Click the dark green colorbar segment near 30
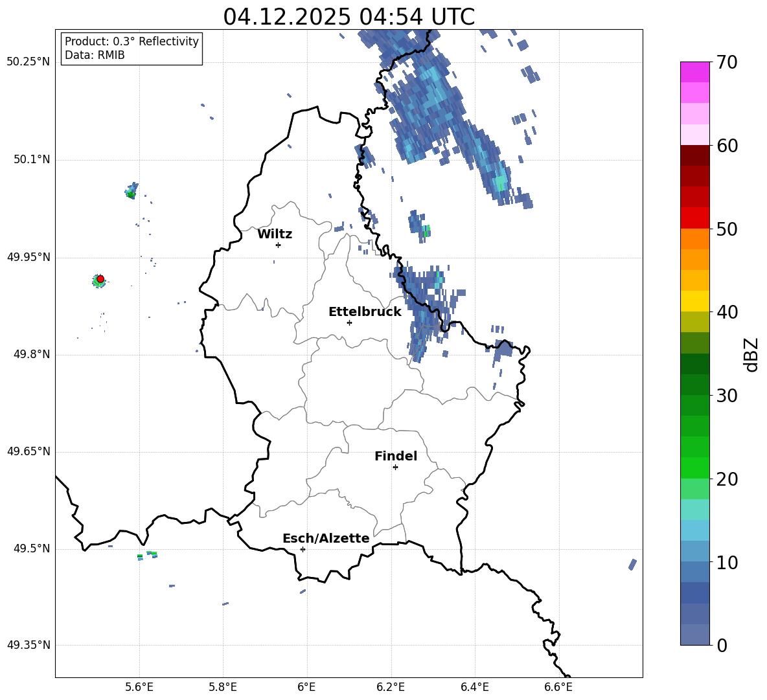This screenshot has width=767, height=700. (x=694, y=385)
